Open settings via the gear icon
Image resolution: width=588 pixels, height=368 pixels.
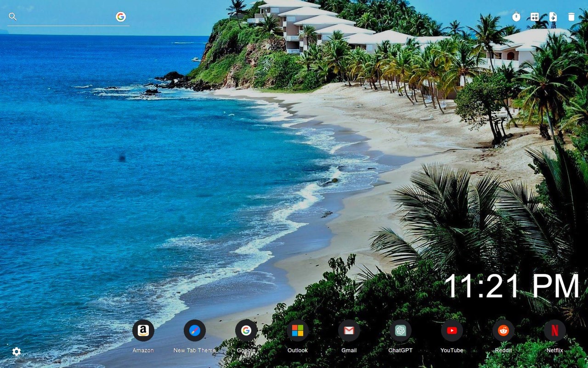pyautogui.click(x=17, y=352)
